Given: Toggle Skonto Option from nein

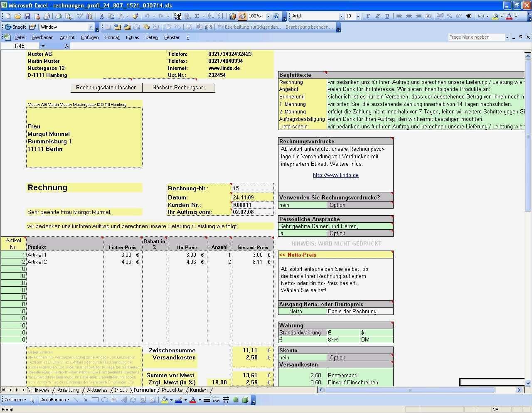Looking at the screenshot, I should 337,357.
